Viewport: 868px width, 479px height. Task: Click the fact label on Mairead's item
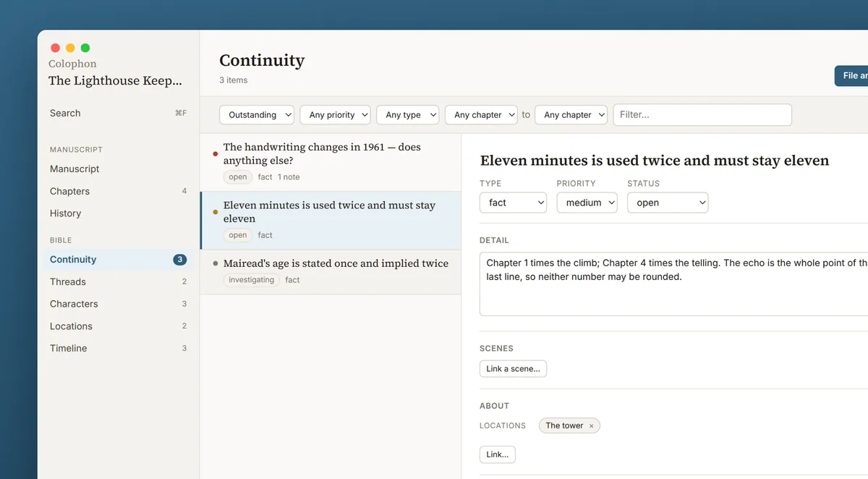point(292,280)
